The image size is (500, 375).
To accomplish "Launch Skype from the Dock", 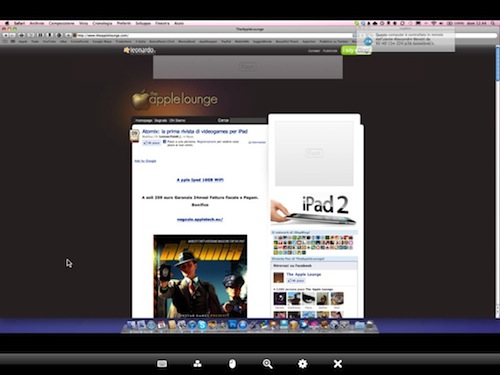I will (202, 325).
